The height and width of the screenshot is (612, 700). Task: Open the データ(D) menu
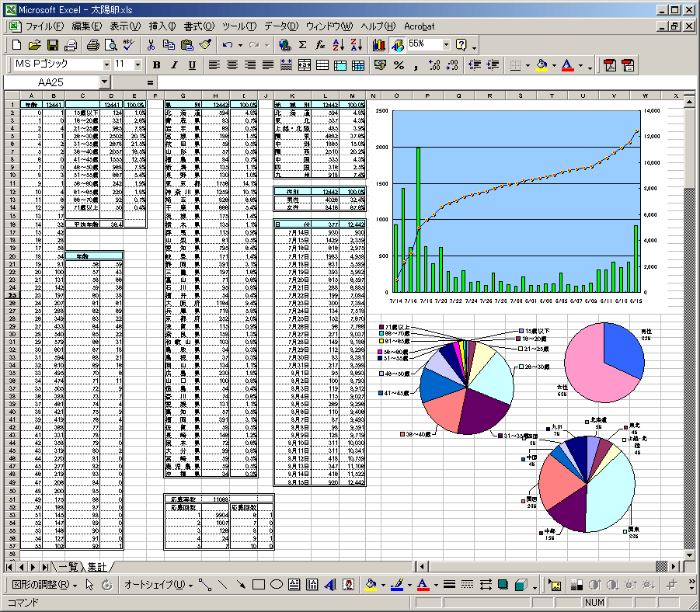[281, 26]
